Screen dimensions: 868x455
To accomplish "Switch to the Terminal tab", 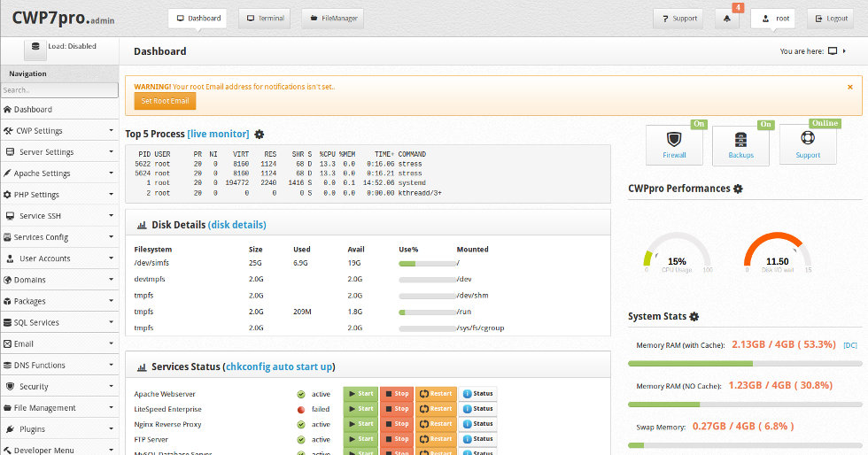I will [263, 18].
